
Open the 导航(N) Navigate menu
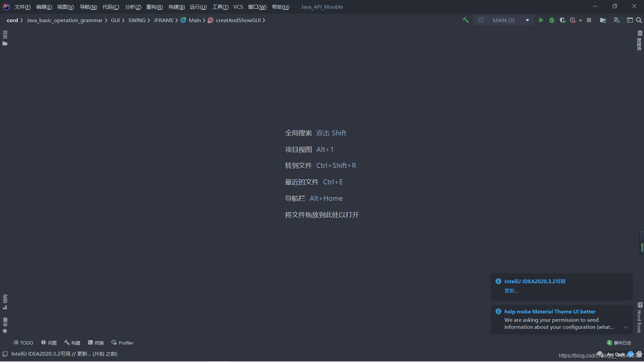89,7
